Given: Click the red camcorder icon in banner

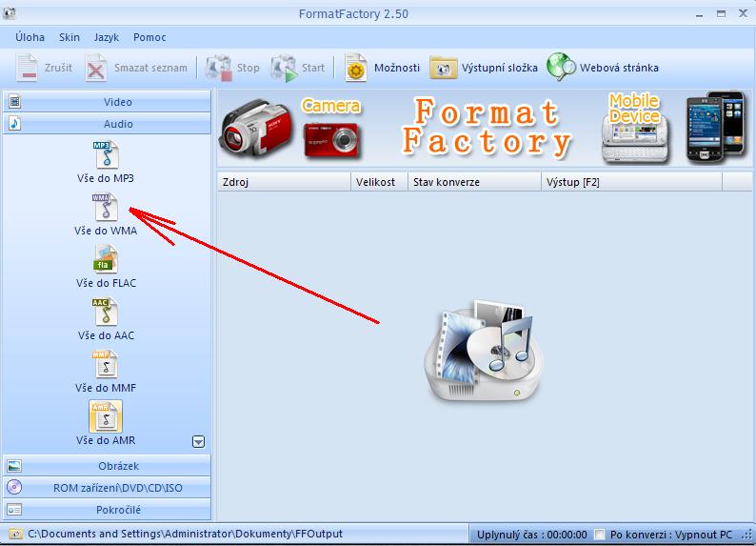Looking at the screenshot, I should [255, 128].
